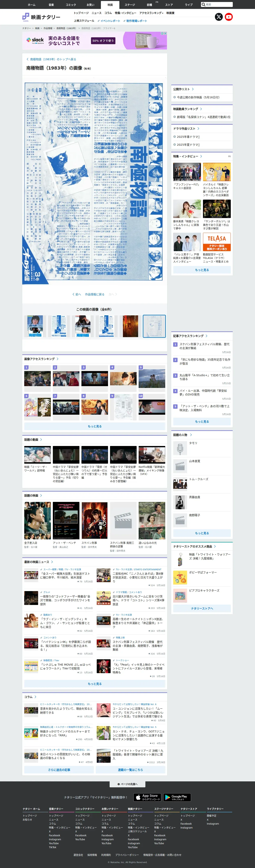Open the rank 1 image in the ranking

point(38,379)
